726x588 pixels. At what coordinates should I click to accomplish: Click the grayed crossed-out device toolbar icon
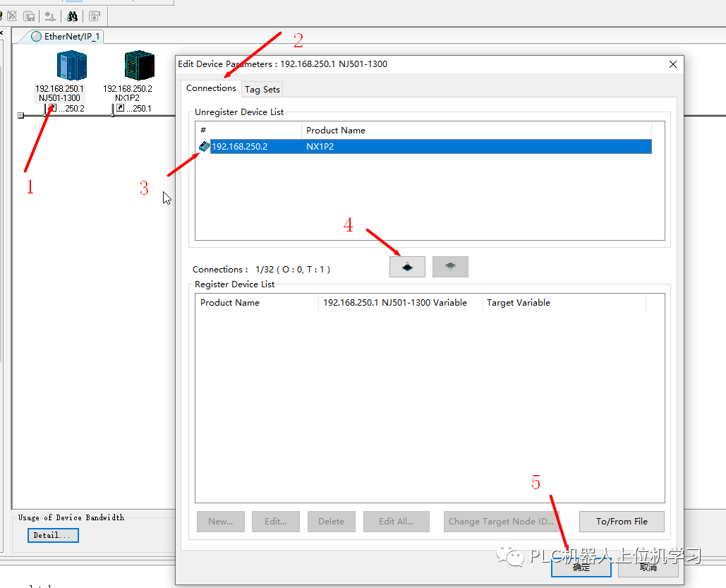pyautogui.click(x=13, y=17)
